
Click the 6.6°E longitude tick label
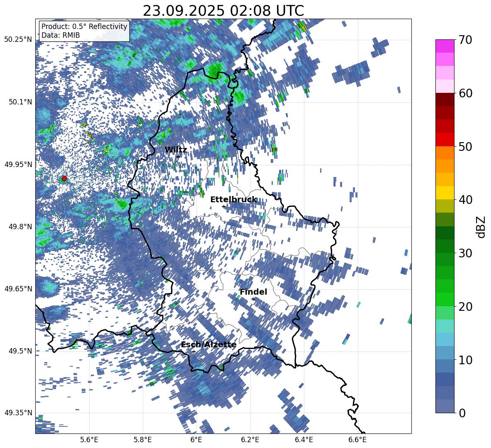357,440
